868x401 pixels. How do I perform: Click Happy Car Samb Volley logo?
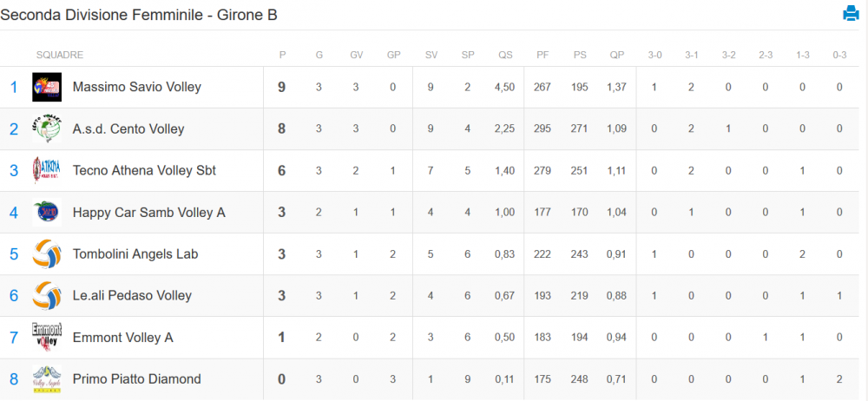tap(47, 212)
